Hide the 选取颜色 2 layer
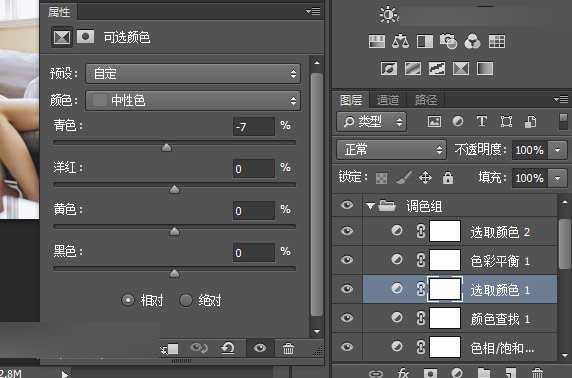The image size is (572, 378). 347,231
